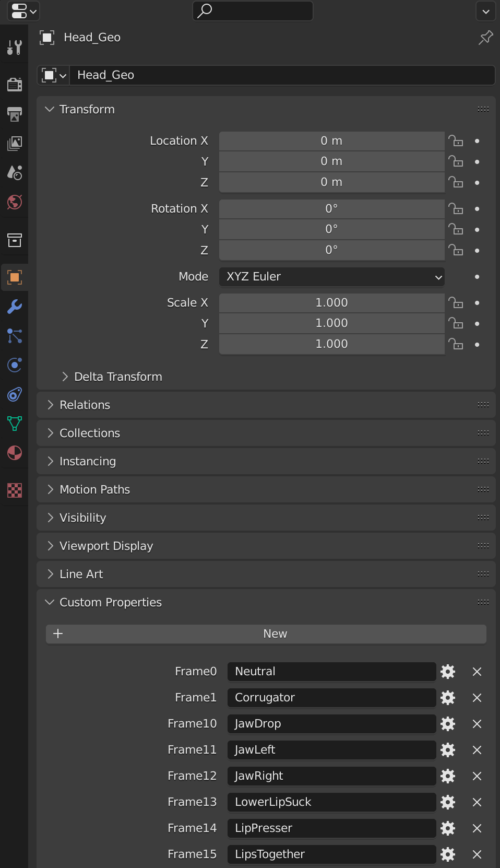Switch to the Modifiers wrench tab
Screen dimensions: 500x868
15,307
